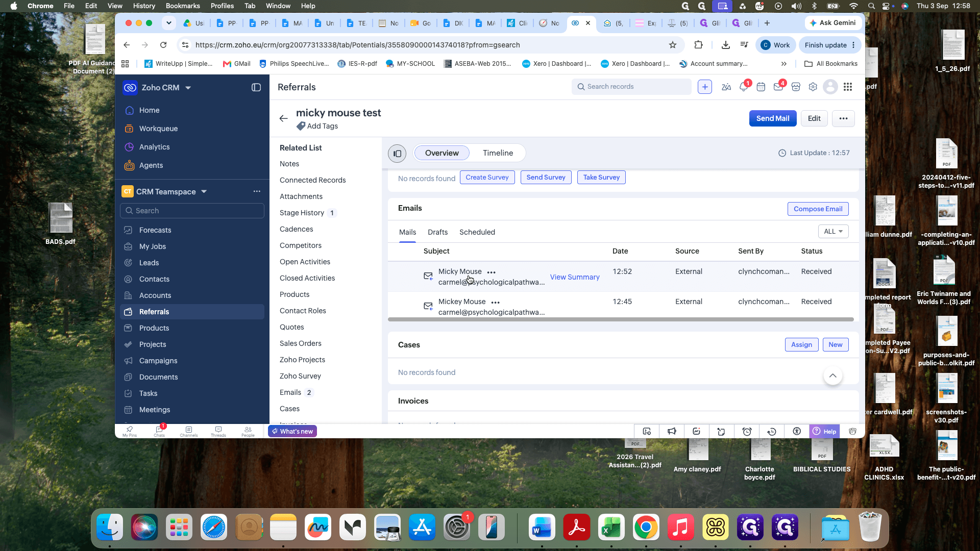Reload the page in Chrome

point(163,45)
